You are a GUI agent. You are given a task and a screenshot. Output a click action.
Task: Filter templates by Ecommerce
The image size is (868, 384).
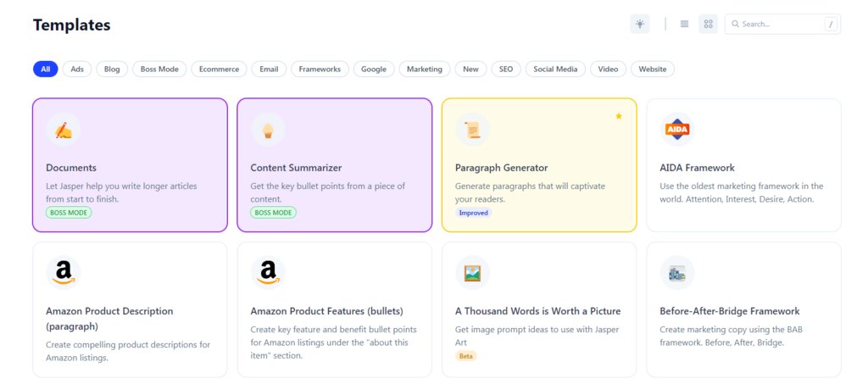[x=220, y=70]
